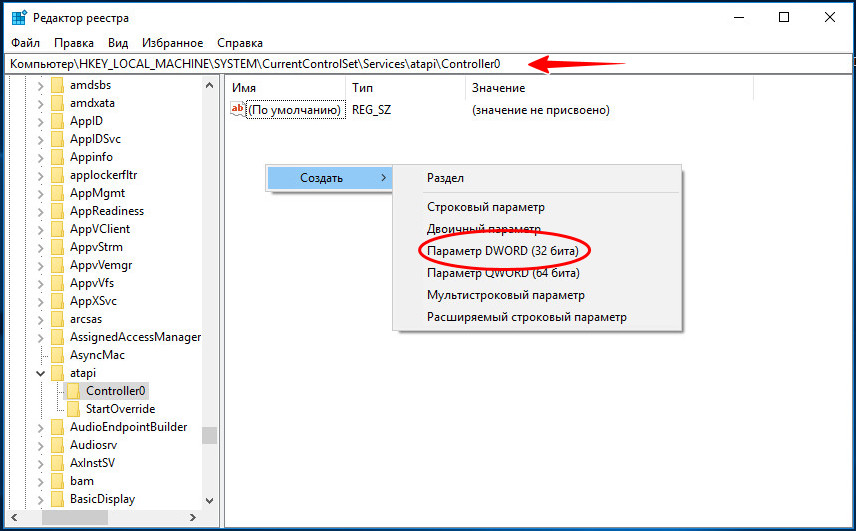Expand the applockerfltr key
The image size is (856, 531).
coord(40,176)
